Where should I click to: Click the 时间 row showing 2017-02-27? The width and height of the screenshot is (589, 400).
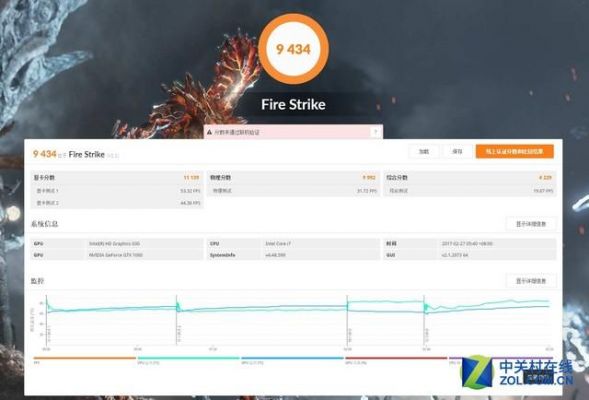[x=470, y=244]
